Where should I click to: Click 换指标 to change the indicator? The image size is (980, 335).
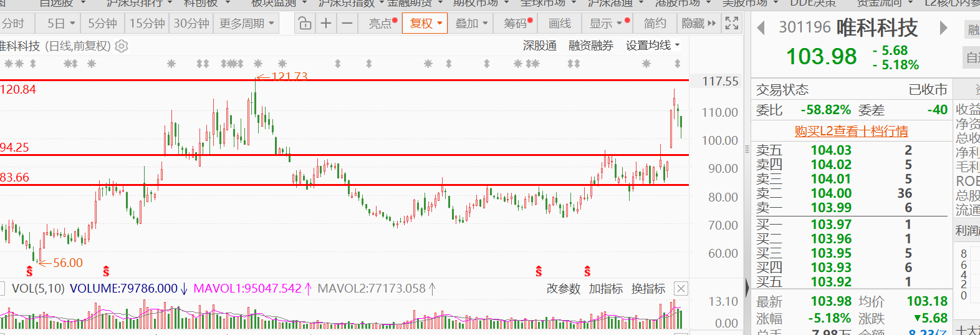[648, 289]
